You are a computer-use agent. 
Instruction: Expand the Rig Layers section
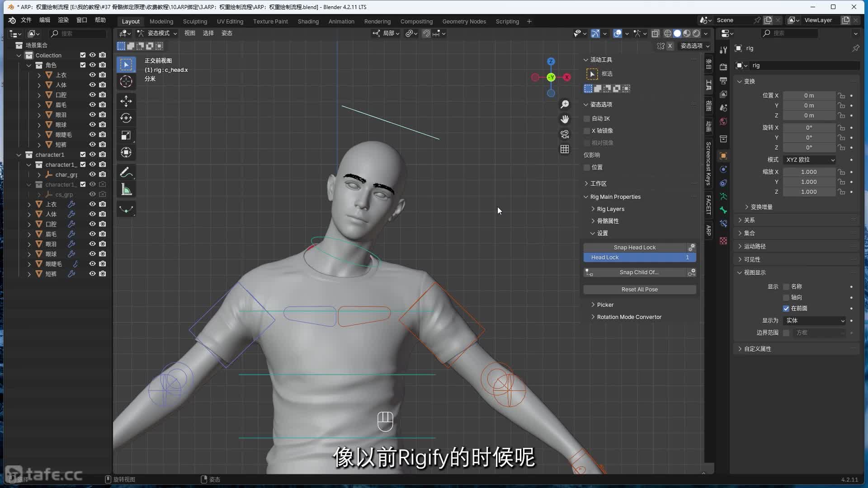[610, 209]
